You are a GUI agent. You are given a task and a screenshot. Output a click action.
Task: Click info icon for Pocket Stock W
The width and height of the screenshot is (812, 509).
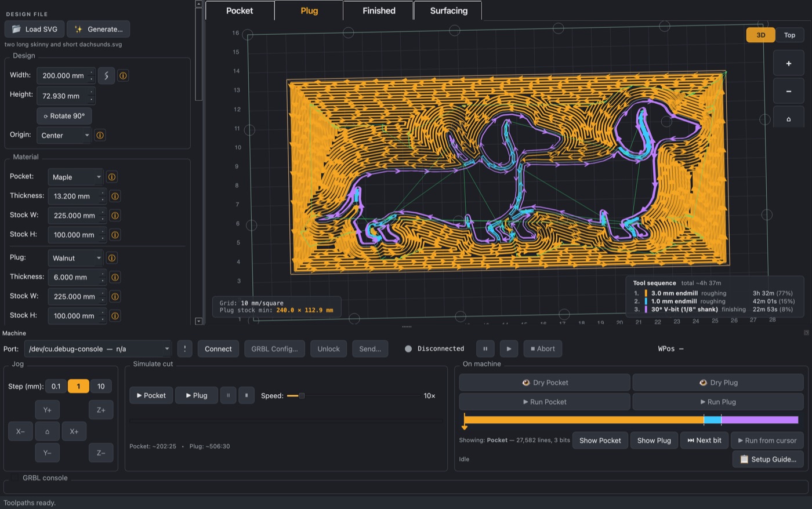pos(115,215)
